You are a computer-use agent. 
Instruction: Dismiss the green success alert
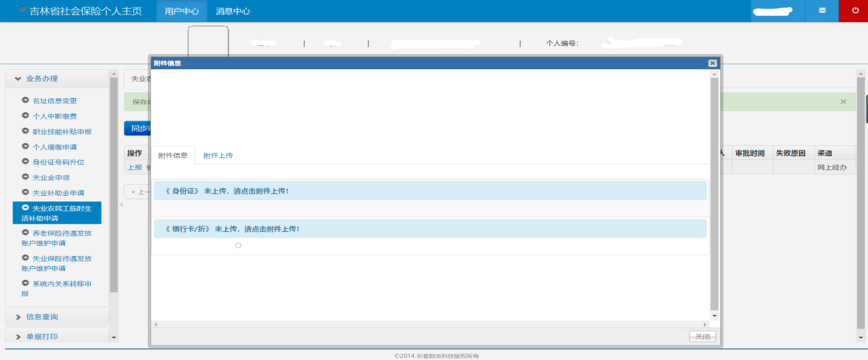(x=843, y=102)
